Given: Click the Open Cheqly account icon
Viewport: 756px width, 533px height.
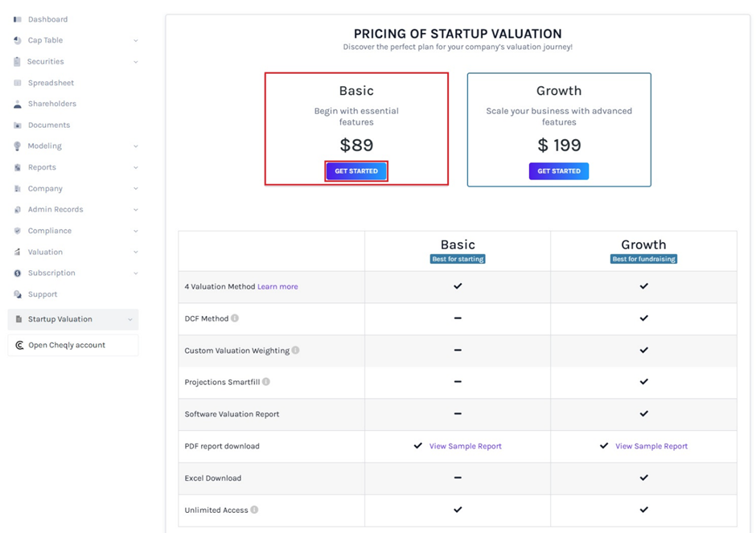Looking at the screenshot, I should coord(18,345).
